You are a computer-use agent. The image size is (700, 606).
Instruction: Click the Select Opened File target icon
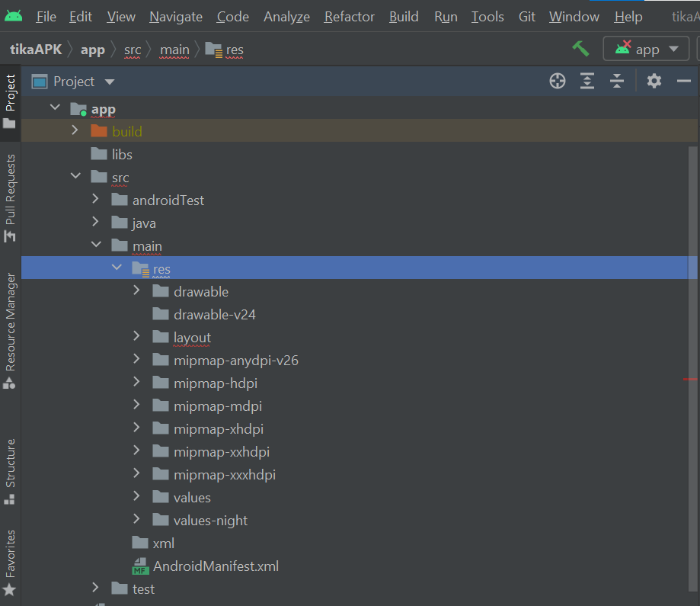(557, 80)
